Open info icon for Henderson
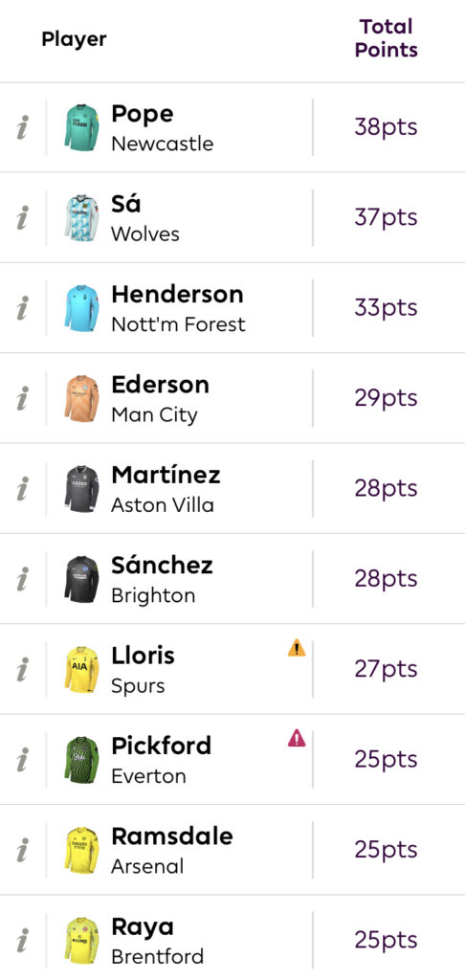This screenshot has height=980, width=465. point(23,308)
